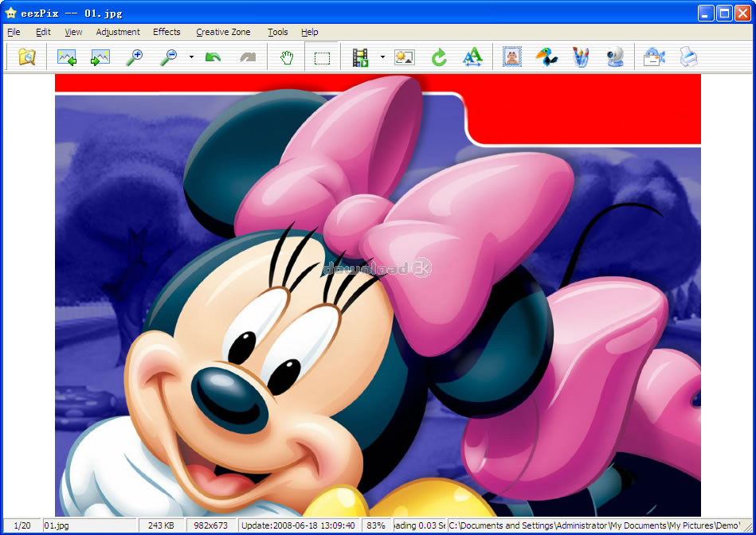Open the Creative Zone menu
756x535 pixels.
coord(223,32)
